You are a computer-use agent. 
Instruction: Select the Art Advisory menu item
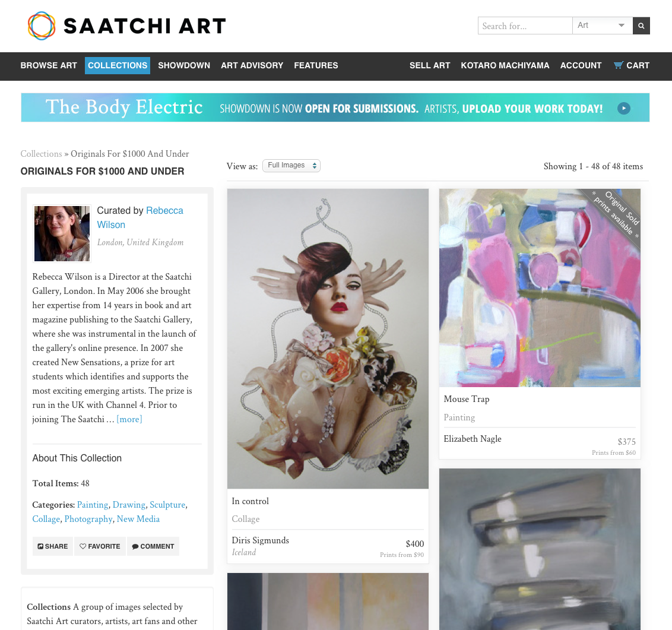(x=252, y=65)
